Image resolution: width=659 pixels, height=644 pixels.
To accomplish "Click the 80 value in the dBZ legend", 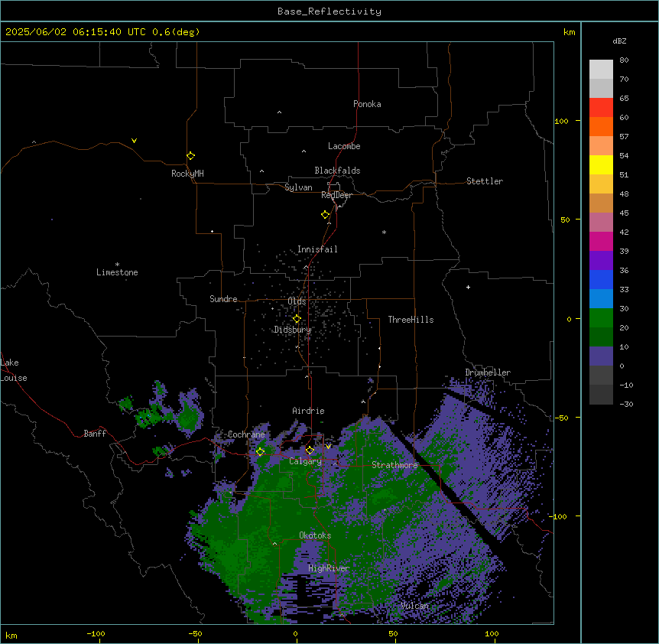I will pos(624,60).
